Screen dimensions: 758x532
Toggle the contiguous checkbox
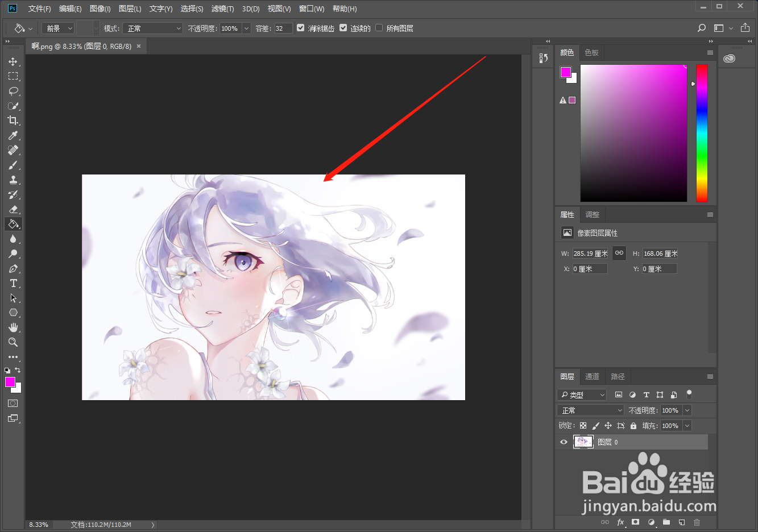[343, 28]
